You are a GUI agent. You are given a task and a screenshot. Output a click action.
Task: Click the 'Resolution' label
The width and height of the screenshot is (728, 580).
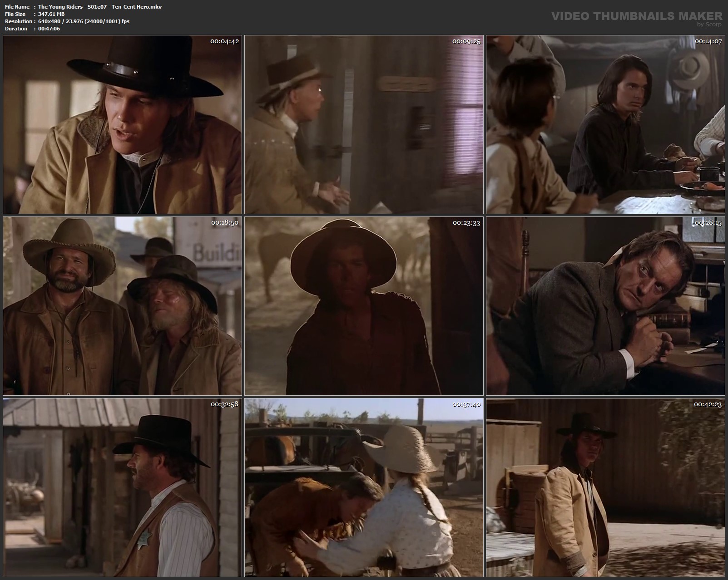[18, 21]
